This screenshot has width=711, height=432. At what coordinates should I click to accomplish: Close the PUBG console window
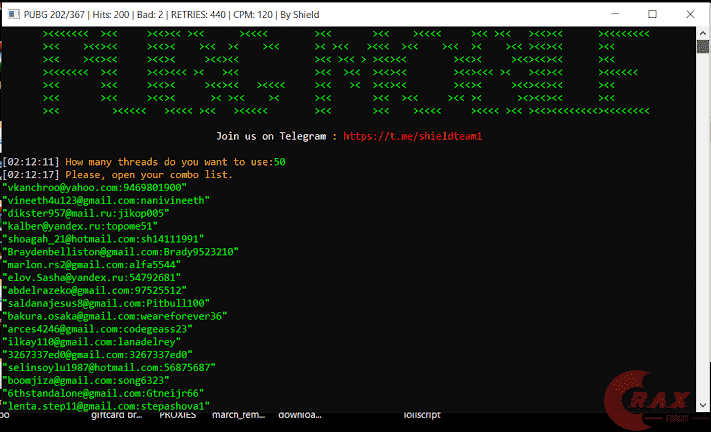tap(690, 14)
